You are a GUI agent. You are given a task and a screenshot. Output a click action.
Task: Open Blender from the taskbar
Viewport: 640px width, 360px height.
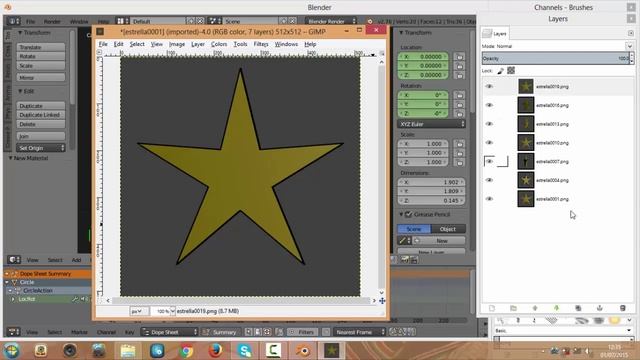click(302, 350)
